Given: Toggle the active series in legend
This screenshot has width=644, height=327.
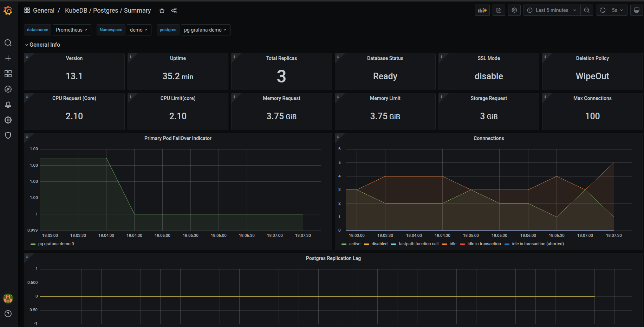Looking at the screenshot, I should tap(354, 244).
